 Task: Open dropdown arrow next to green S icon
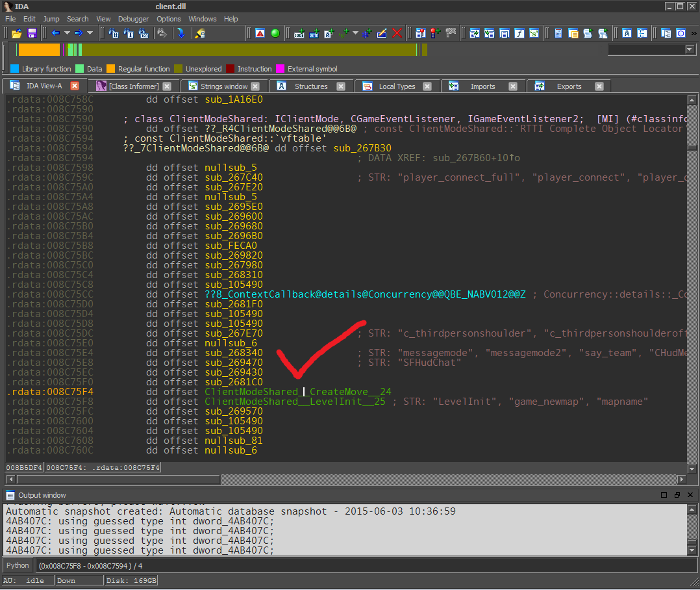355,33
